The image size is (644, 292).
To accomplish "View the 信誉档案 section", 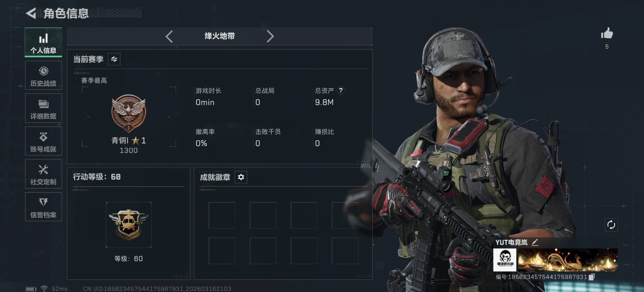I will click(x=43, y=207).
